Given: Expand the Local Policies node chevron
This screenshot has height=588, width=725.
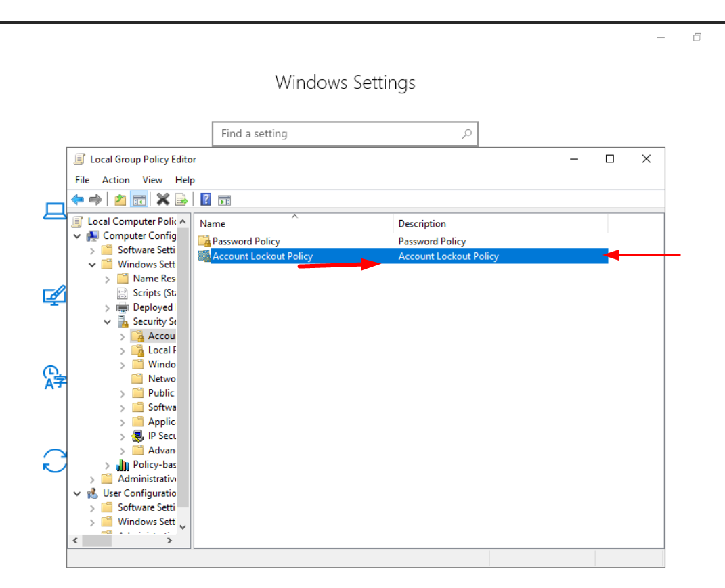Looking at the screenshot, I should tap(123, 350).
